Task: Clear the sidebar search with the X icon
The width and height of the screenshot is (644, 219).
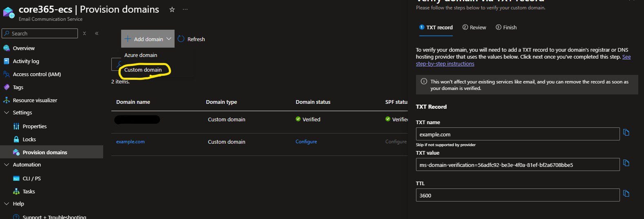Action: pos(84,33)
